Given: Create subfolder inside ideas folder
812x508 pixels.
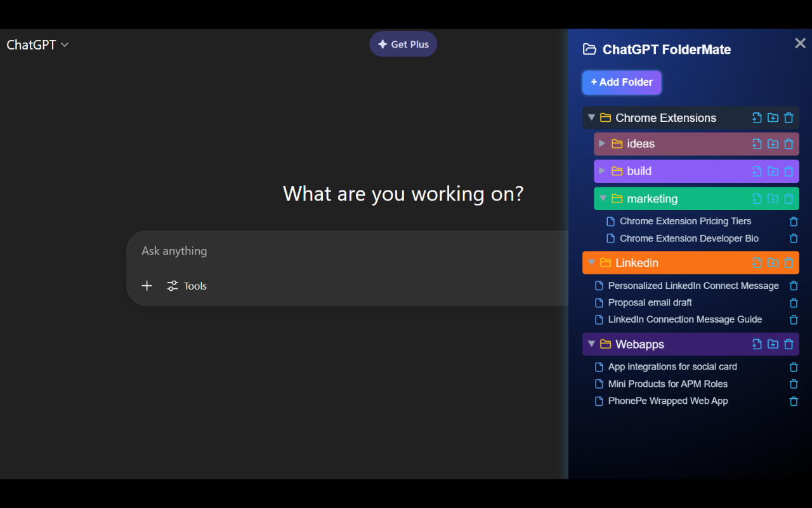Looking at the screenshot, I should point(773,144).
